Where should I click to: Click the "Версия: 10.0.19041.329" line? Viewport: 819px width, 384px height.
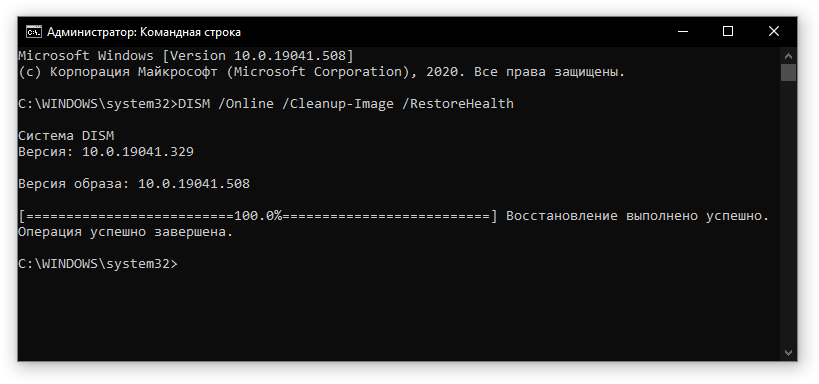[106, 152]
